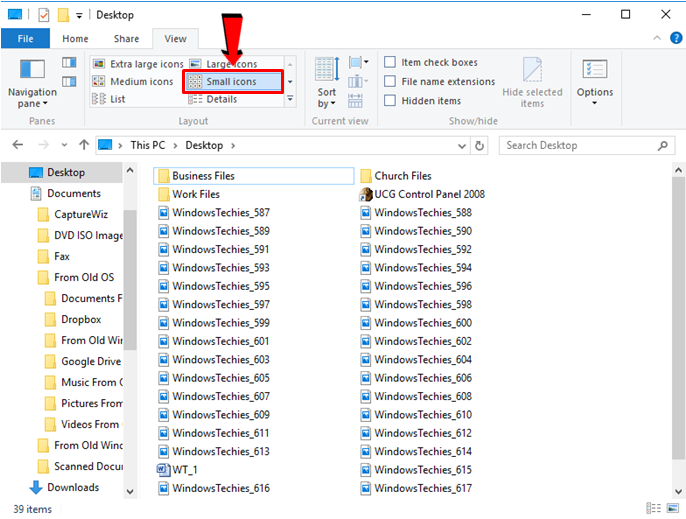686x519 pixels.
Task: Select the WT_1 Word document
Action: [177, 470]
